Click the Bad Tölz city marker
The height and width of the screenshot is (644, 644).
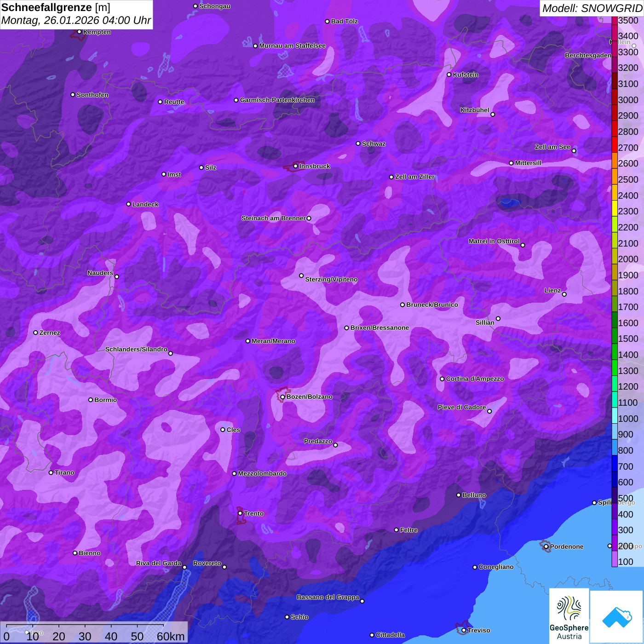[x=327, y=21]
